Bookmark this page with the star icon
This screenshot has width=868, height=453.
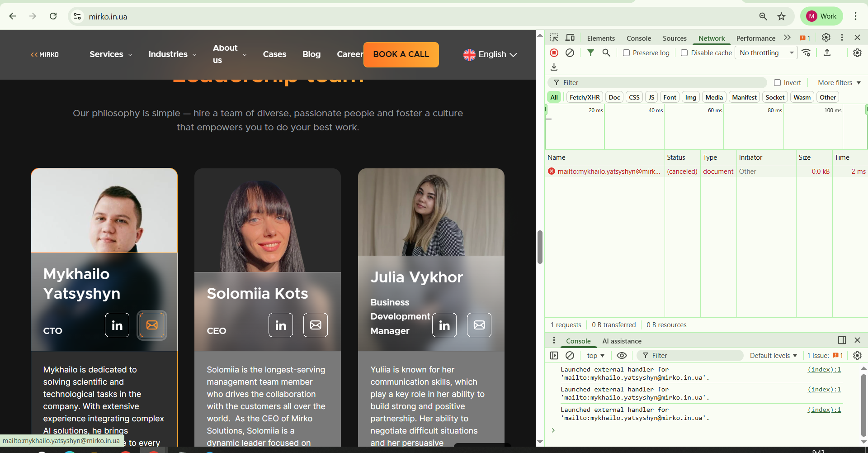(x=782, y=17)
